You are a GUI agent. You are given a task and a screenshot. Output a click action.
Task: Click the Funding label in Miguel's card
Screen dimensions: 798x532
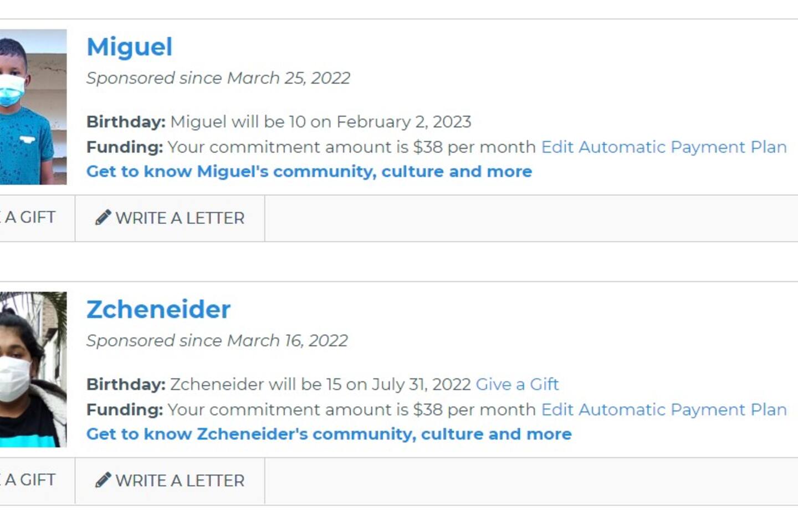(125, 147)
